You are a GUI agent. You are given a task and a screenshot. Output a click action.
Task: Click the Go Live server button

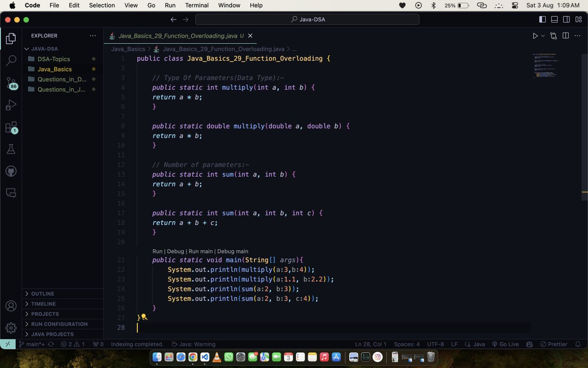point(505,344)
